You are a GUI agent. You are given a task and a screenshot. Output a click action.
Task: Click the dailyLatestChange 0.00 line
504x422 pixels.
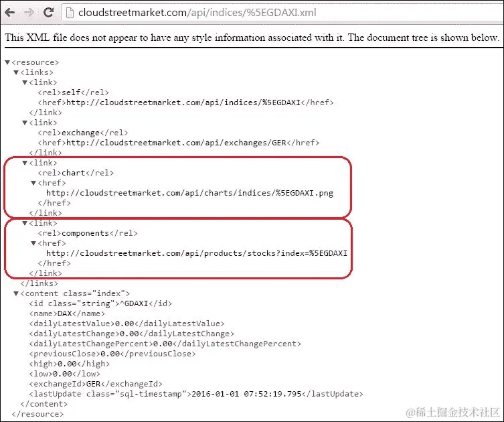pyautogui.click(x=131, y=334)
